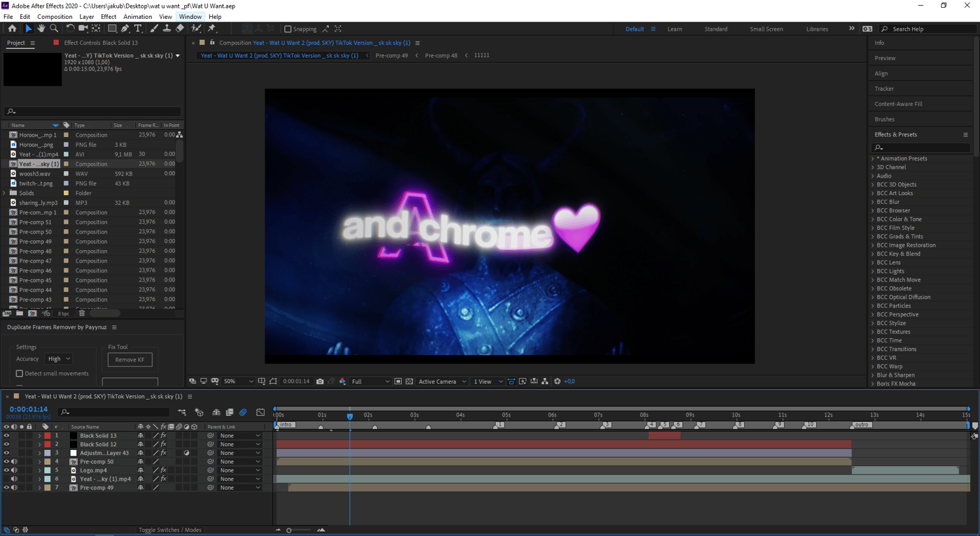Enable the Snapping checkbox

(x=287, y=29)
